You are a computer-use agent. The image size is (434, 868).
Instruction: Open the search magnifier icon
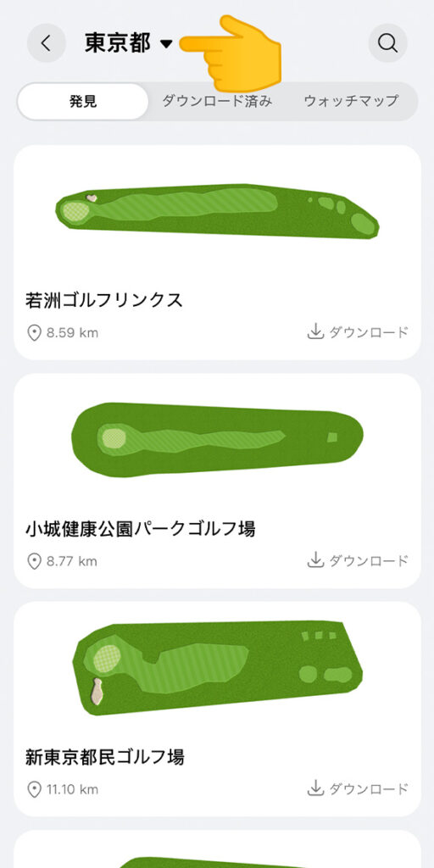tap(387, 42)
